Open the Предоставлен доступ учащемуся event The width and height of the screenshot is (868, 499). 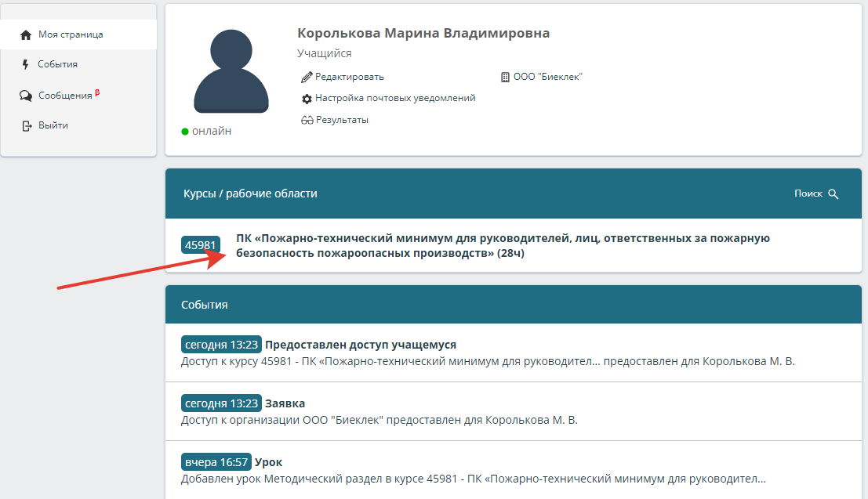pos(360,345)
